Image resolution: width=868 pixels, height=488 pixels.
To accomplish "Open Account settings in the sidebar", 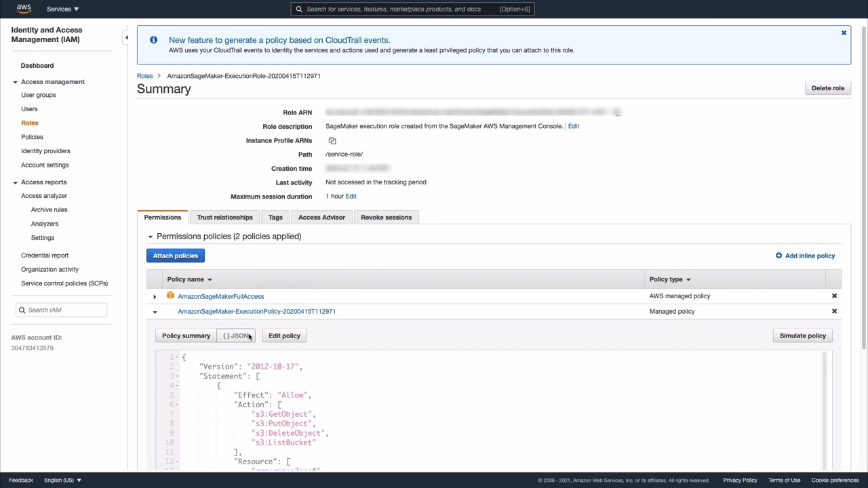I will tap(45, 165).
